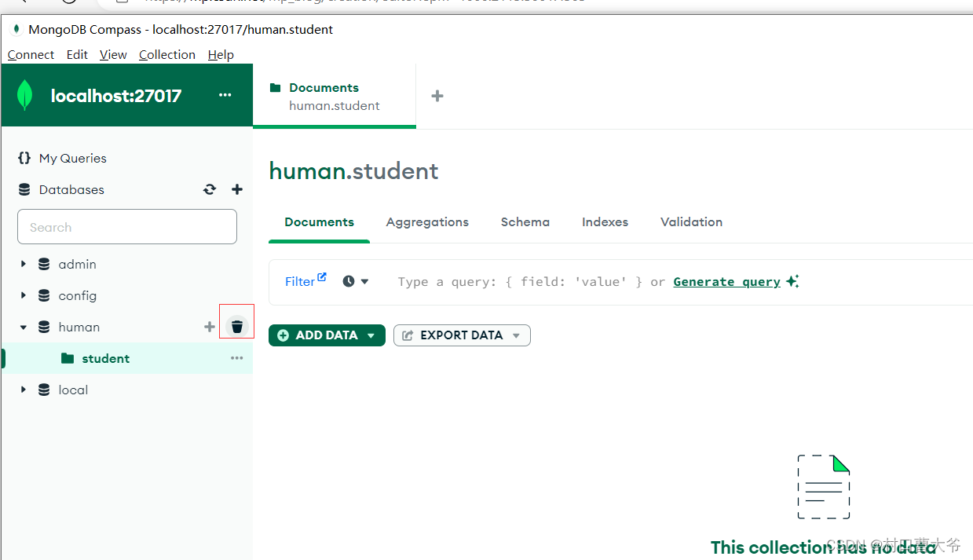973x560 pixels.
Task: Select the Documents sub-tab
Action: [319, 222]
